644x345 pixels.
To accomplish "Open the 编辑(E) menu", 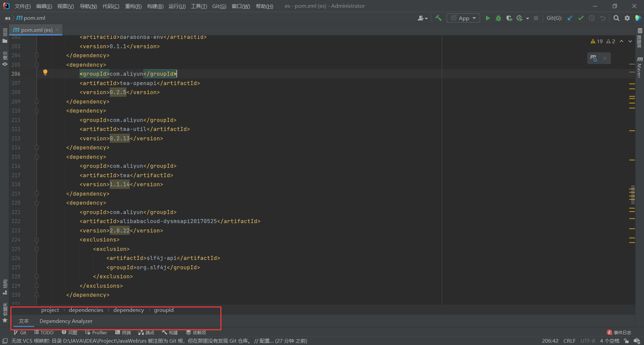I will pos(44,6).
